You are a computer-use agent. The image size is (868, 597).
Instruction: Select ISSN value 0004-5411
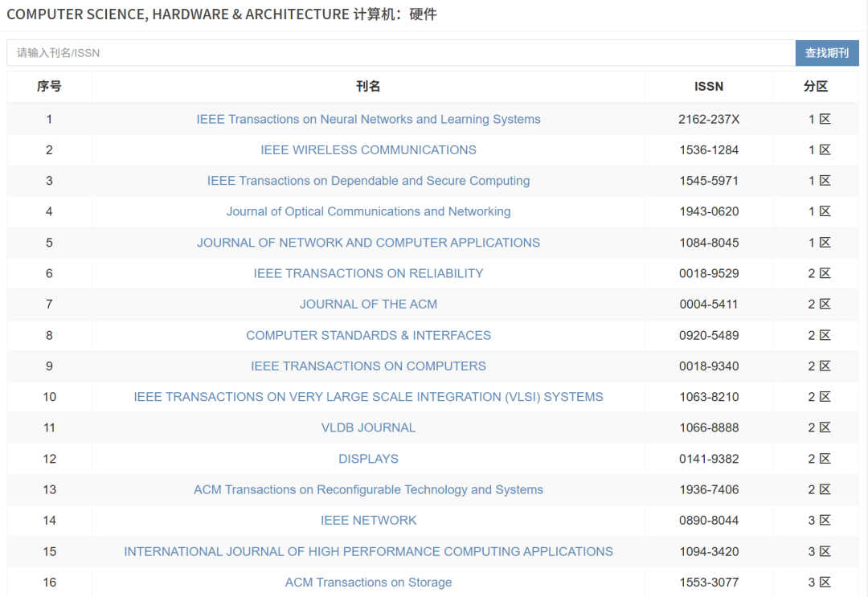[709, 304]
